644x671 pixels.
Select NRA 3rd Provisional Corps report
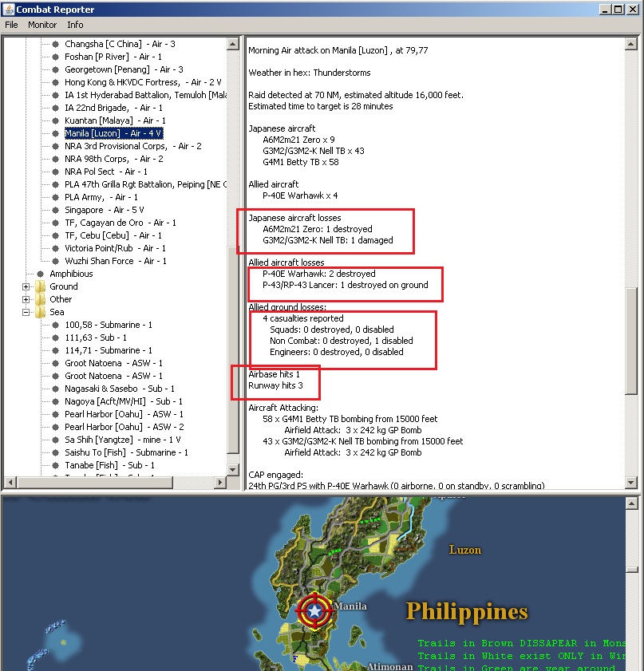(133, 146)
